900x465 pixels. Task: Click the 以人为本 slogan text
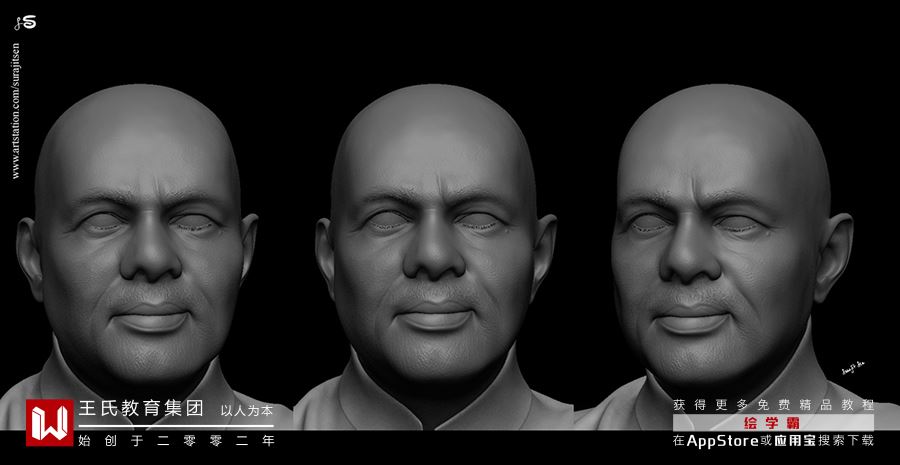point(247,411)
